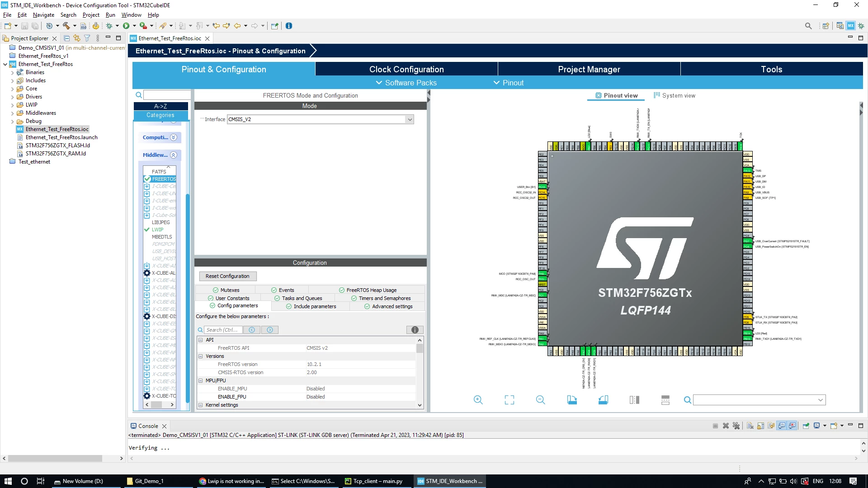Click the zoom out icon below pinout
This screenshot has width=868, height=488.
540,400
